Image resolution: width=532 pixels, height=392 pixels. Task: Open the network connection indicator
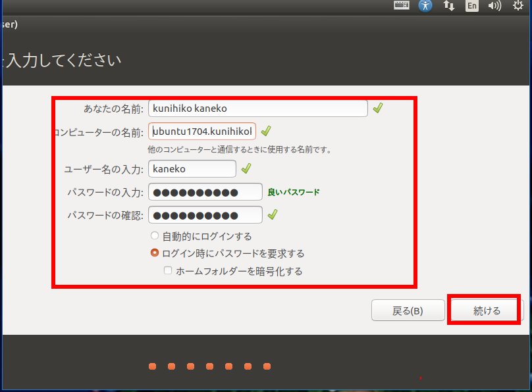coord(448,5)
